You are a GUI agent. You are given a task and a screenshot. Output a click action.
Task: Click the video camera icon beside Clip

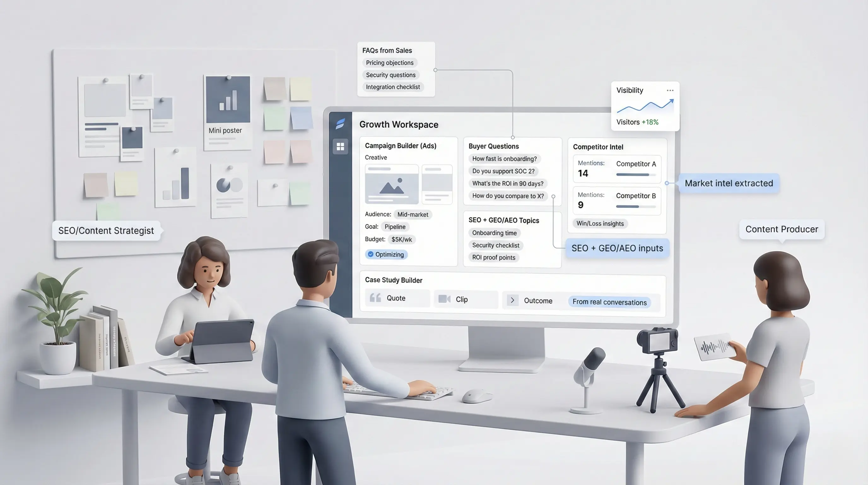444,299
